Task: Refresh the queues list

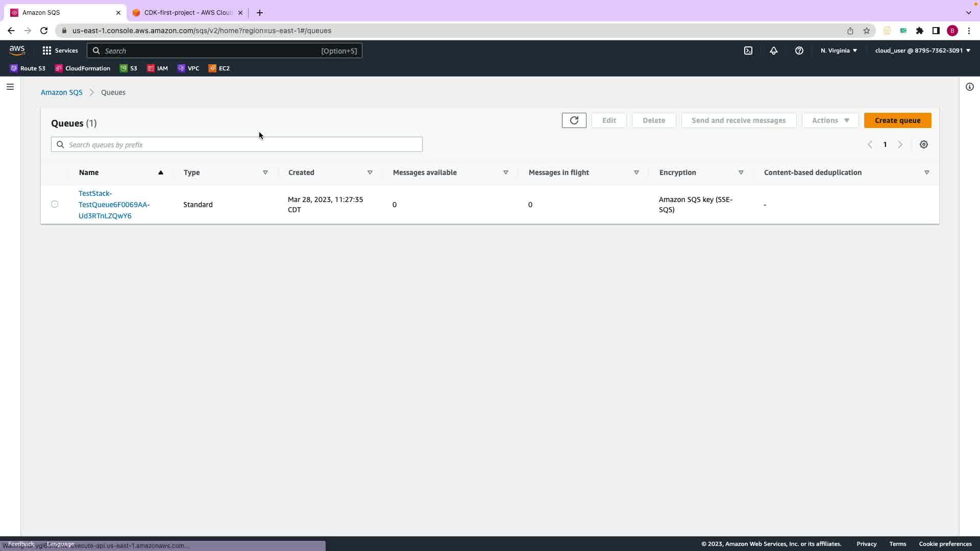Action: click(574, 120)
